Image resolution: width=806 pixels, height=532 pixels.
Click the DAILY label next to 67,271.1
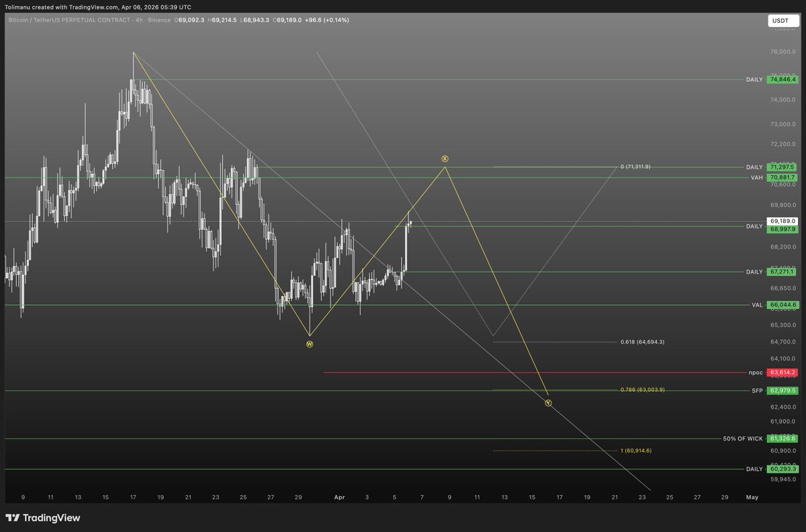pyautogui.click(x=754, y=272)
